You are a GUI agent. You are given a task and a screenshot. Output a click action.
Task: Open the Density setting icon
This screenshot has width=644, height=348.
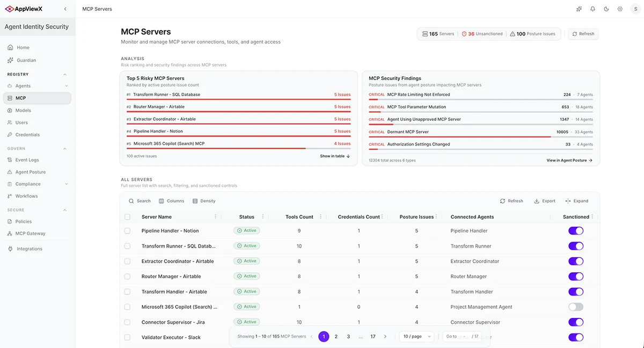(x=195, y=201)
